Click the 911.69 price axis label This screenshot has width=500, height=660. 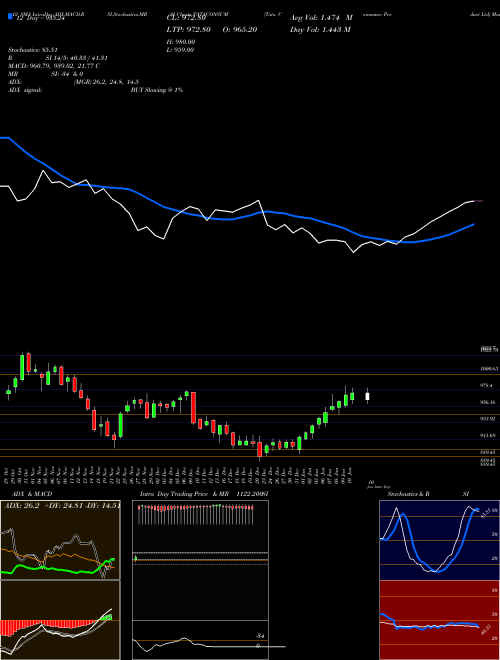(x=488, y=436)
